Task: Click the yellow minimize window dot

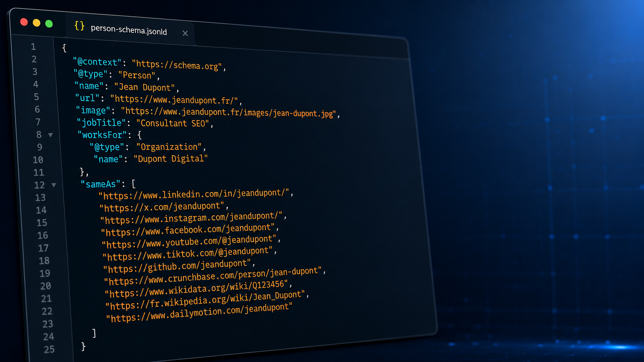Action: (37, 23)
